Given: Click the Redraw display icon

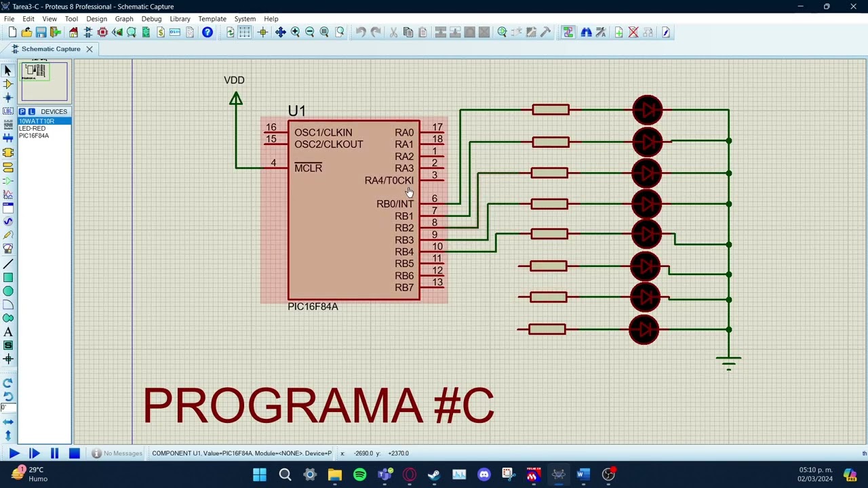Looking at the screenshot, I should tap(231, 33).
